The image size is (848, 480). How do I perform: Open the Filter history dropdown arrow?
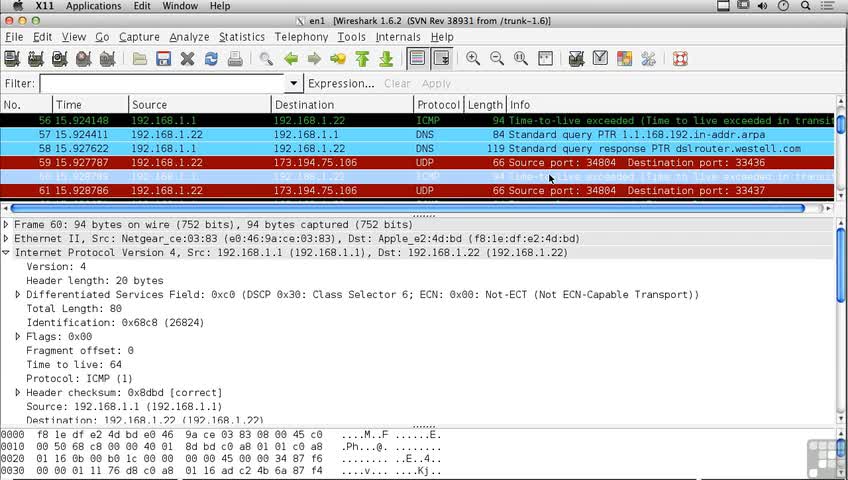pyautogui.click(x=293, y=83)
